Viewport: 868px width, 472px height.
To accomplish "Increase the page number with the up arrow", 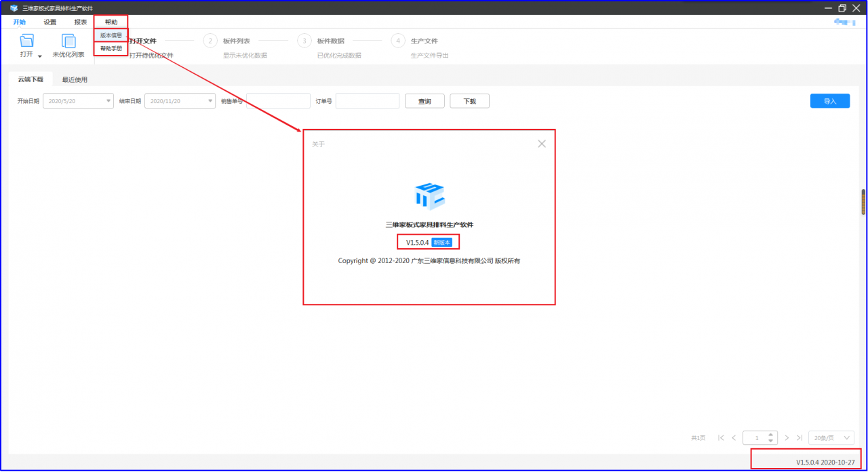I will click(x=770, y=435).
